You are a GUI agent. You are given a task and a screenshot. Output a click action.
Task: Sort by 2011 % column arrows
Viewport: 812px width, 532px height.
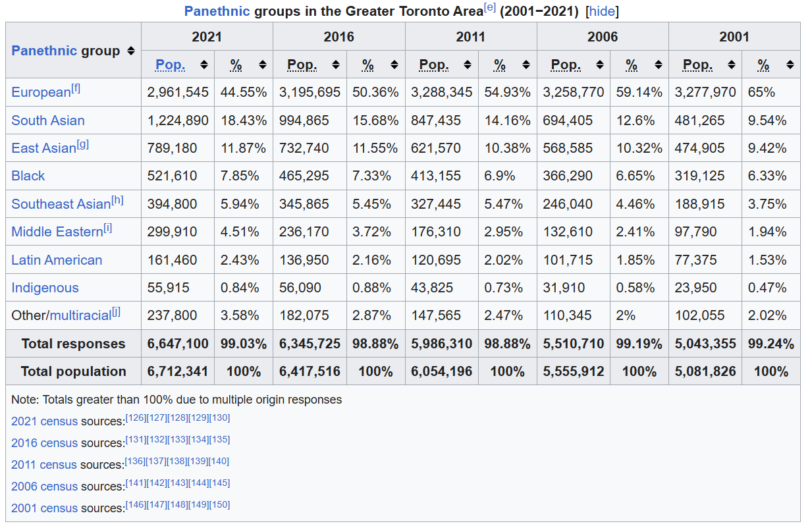(x=526, y=65)
